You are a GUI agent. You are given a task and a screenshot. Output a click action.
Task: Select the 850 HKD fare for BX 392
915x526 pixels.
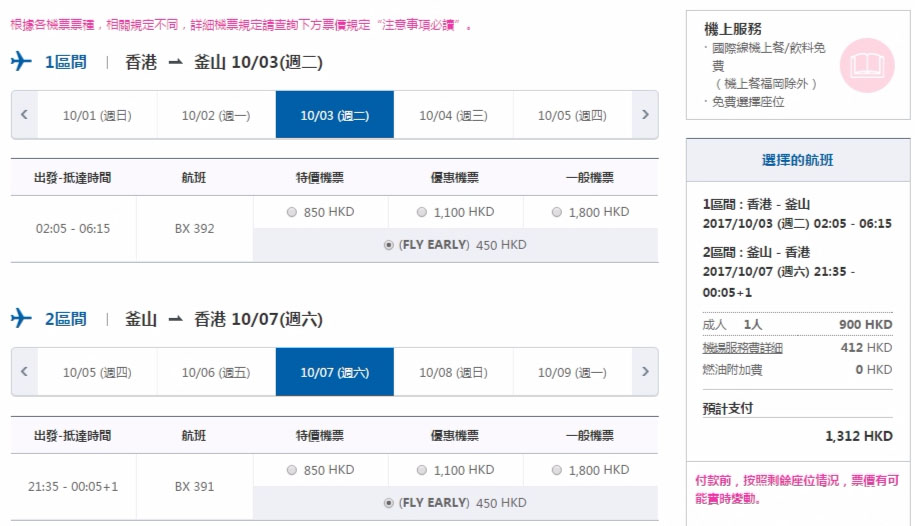coord(292,213)
